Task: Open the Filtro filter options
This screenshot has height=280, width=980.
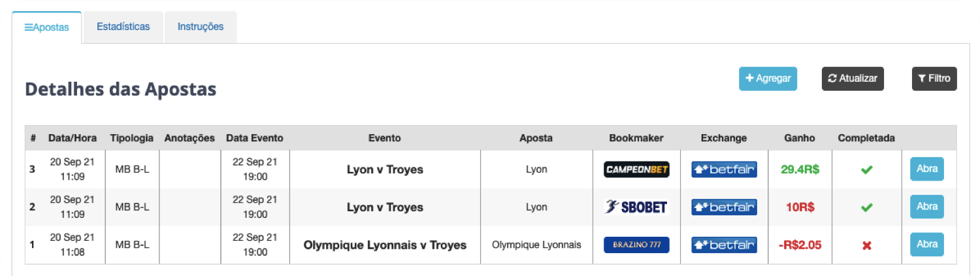Action: point(934,79)
